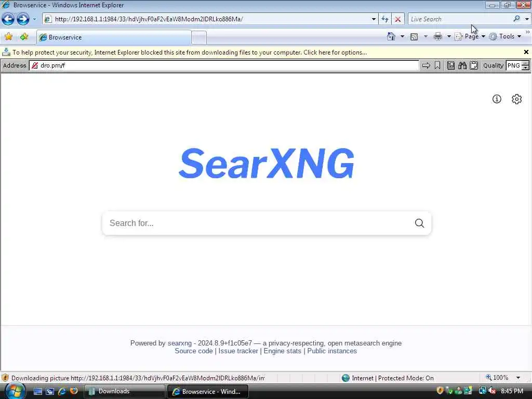Open the Public instances link
The height and width of the screenshot is (399, 532).
(332, 351)
